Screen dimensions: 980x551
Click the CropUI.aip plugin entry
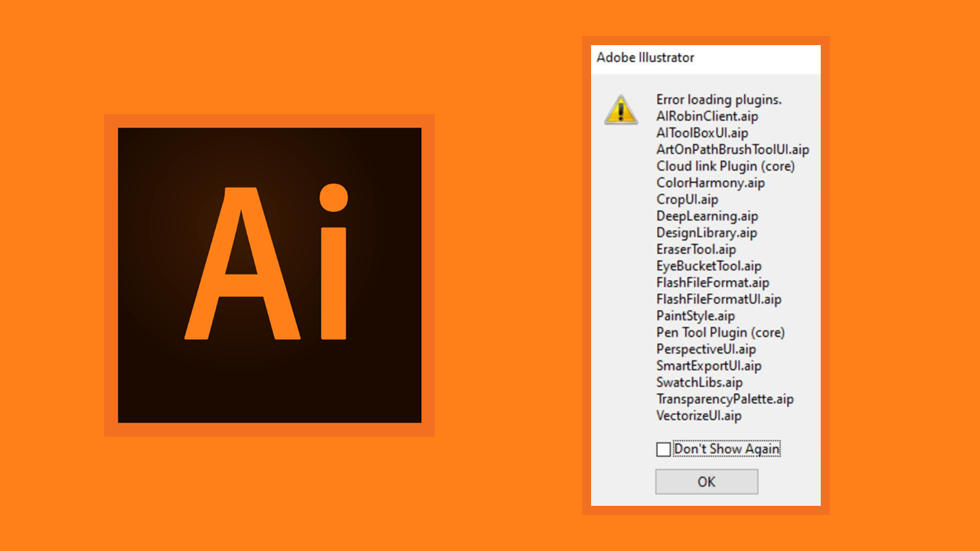coord(688,200)
